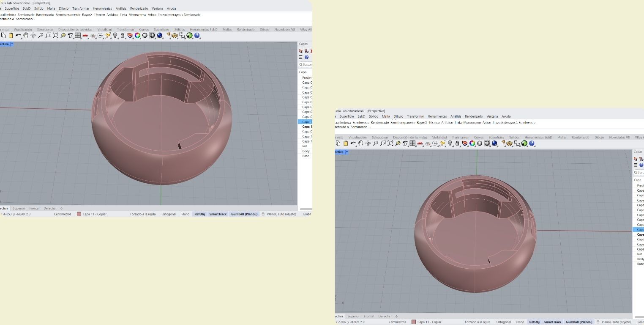Click Zoom Window icon in top-left window
Image resolution: width=644 pixels, height=325 pixels.
[x=48, y=36]
